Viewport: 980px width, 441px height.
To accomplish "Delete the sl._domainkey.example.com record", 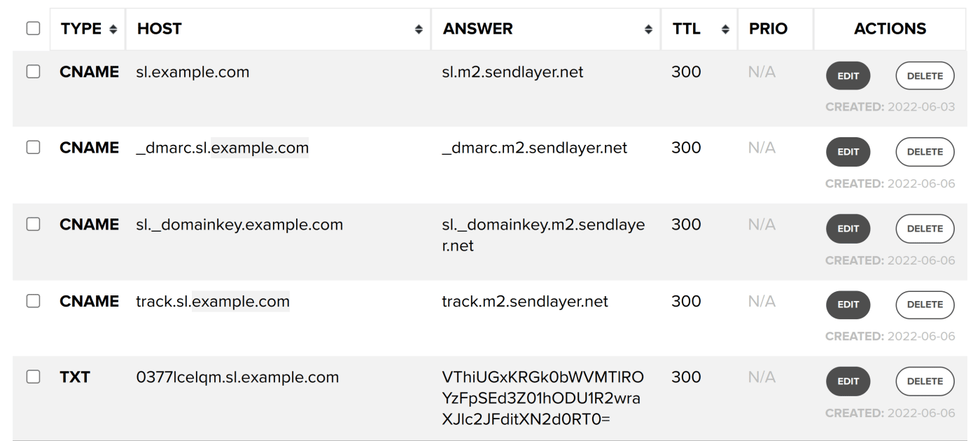I will 925,228.
